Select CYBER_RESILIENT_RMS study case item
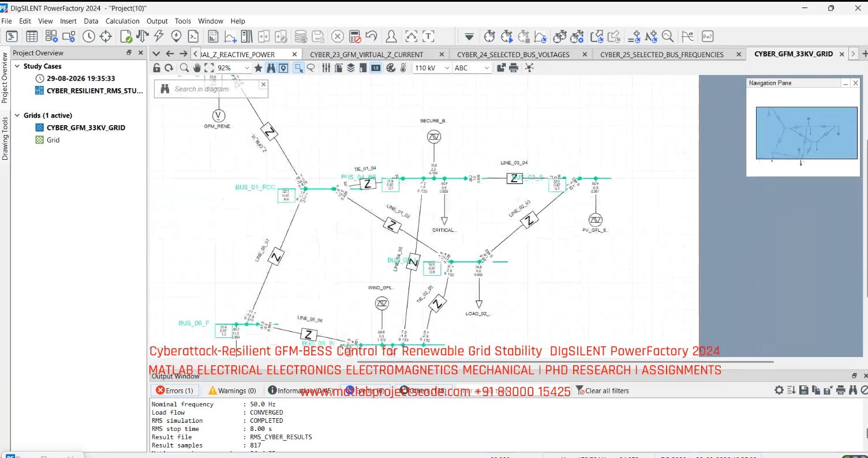 (95, 91)
